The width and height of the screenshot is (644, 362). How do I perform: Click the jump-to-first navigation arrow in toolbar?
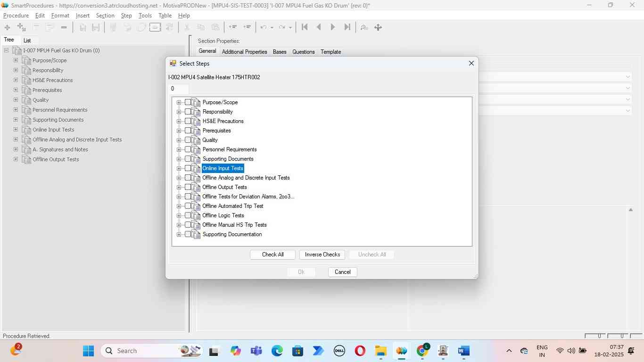[x=305, y=27]
